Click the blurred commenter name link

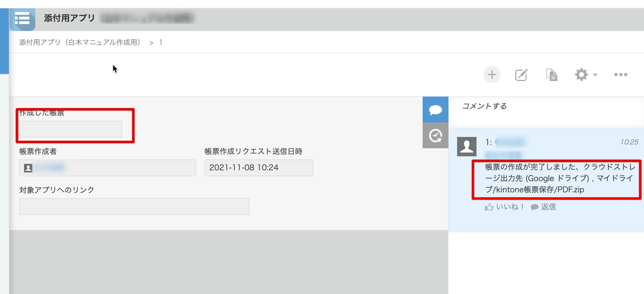point(510,142)
